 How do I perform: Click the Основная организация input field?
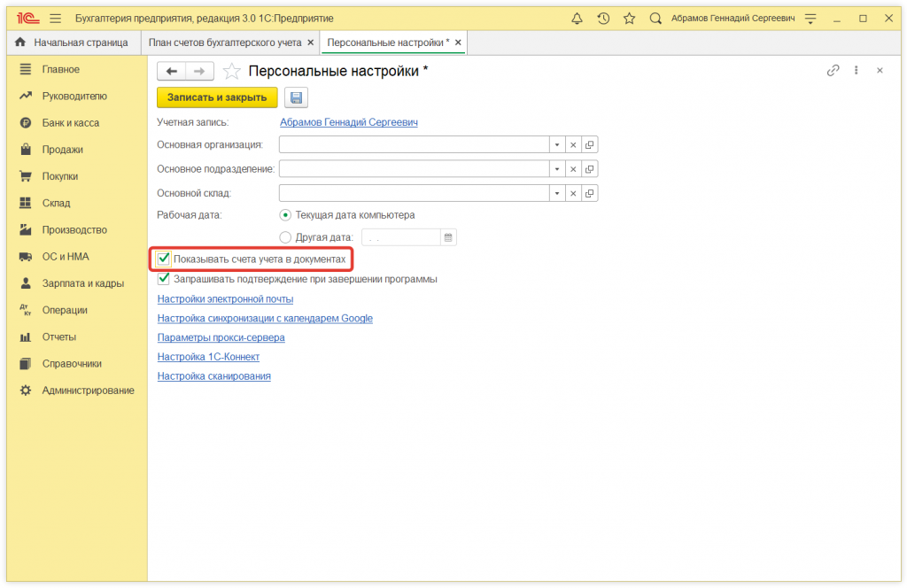point(414,145)
